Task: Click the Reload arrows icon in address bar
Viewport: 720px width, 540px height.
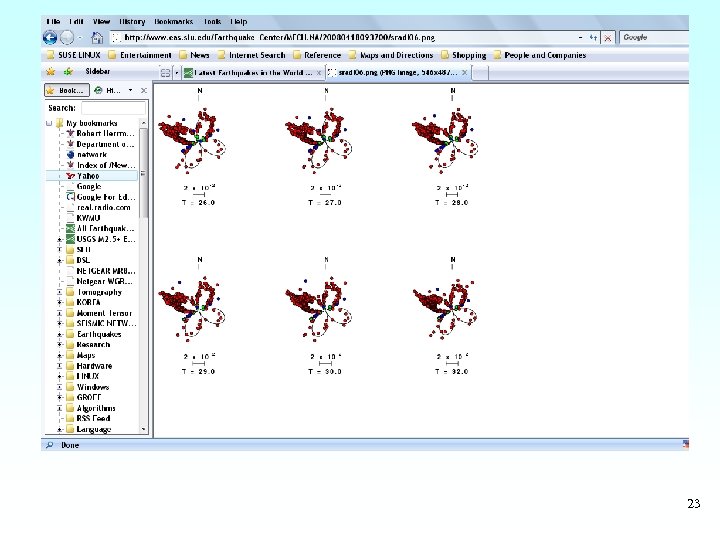Action: click(x=593, y=38)
